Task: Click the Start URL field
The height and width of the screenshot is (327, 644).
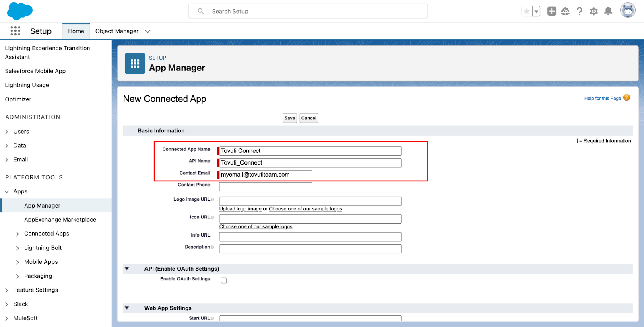Action: [x=310, y=319]
